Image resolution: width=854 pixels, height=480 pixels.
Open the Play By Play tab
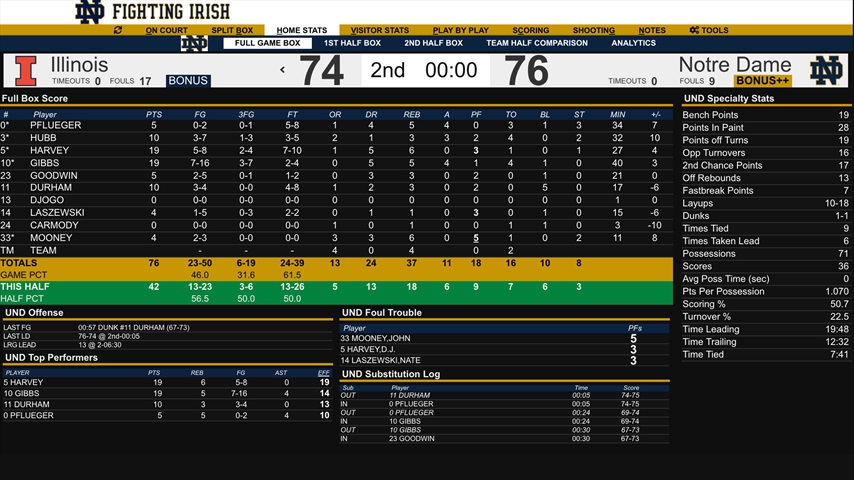coord(460,30)
